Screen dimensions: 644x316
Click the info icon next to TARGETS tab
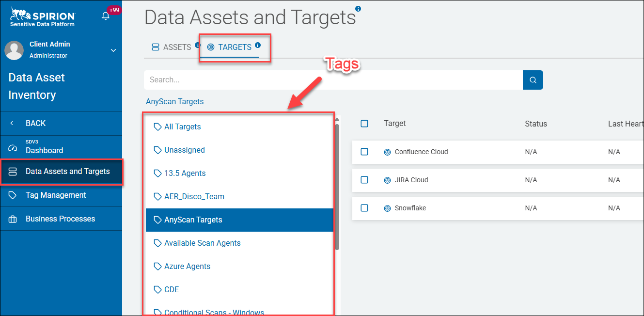[x=258, y=45]
